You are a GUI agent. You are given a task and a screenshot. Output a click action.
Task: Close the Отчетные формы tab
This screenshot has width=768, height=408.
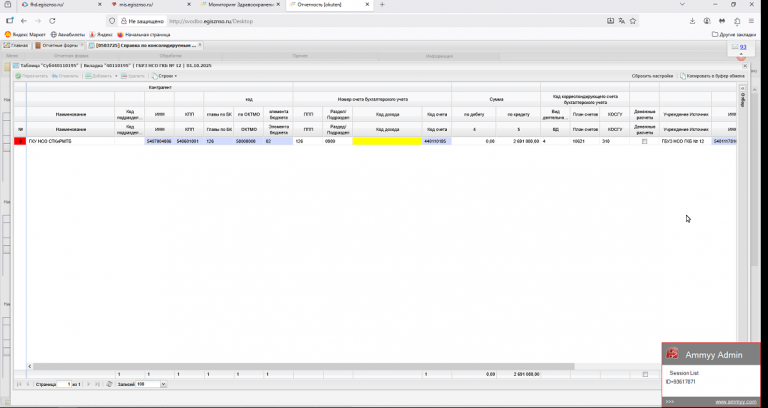82,45
